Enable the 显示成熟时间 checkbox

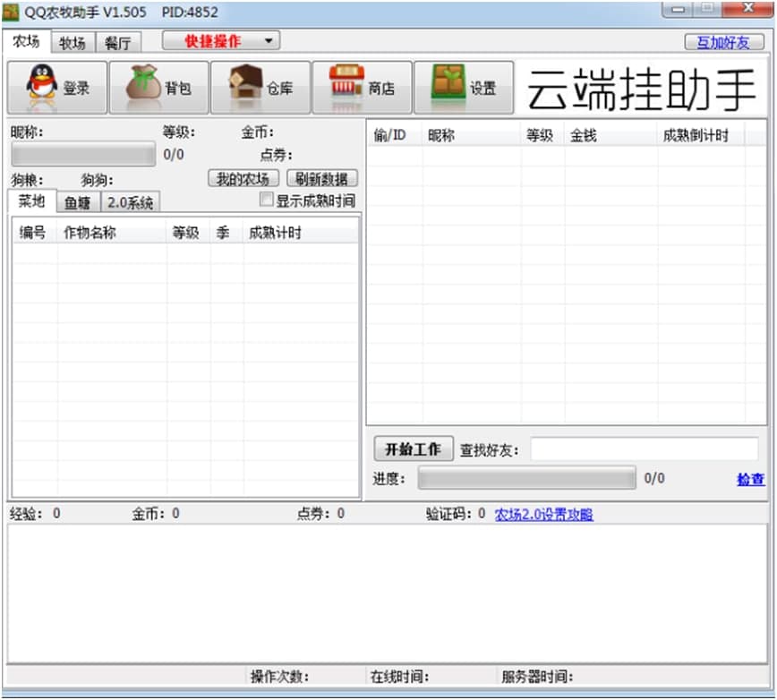267,200
